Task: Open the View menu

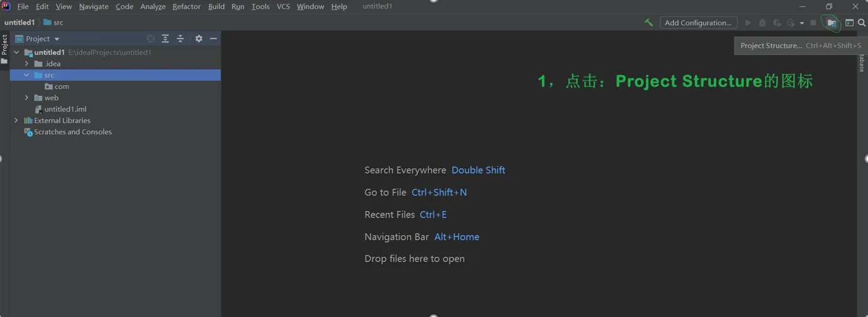Action: [64, 6]
